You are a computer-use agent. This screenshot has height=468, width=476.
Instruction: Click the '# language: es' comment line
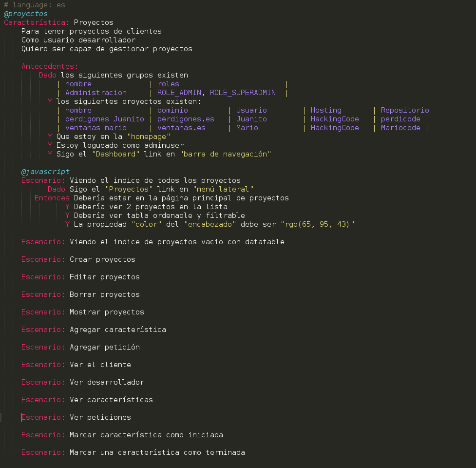tap(34, 5)
